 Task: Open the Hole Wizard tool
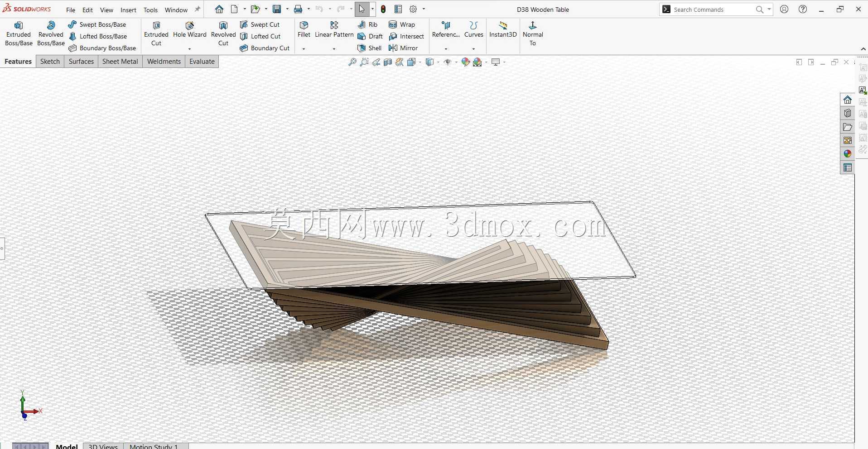click(x=190, y=30)
